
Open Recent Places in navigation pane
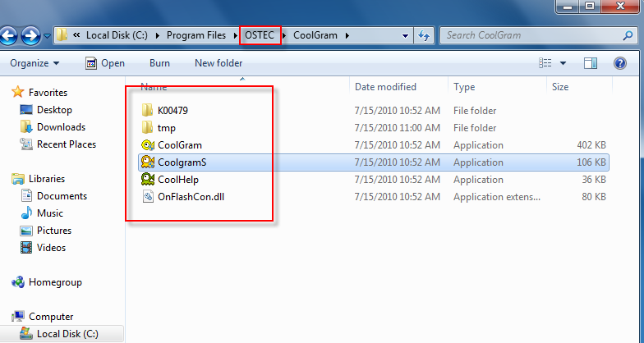pyautogui.click(x=66, y=144)
